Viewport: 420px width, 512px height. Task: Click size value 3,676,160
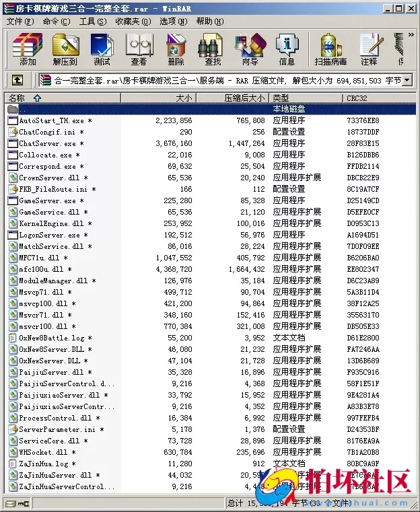174,143
